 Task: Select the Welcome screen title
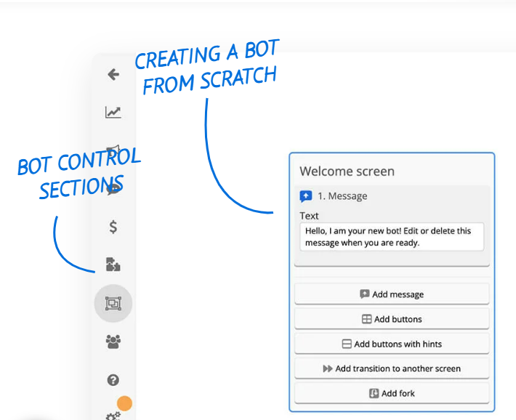(x=347, y=171)
